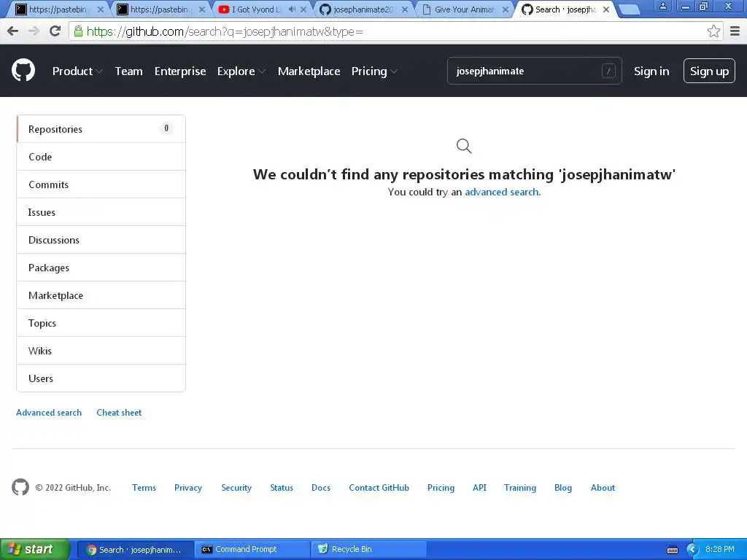
Task: Reload the page with refresh icon
Action: click(x=55, y=31)
